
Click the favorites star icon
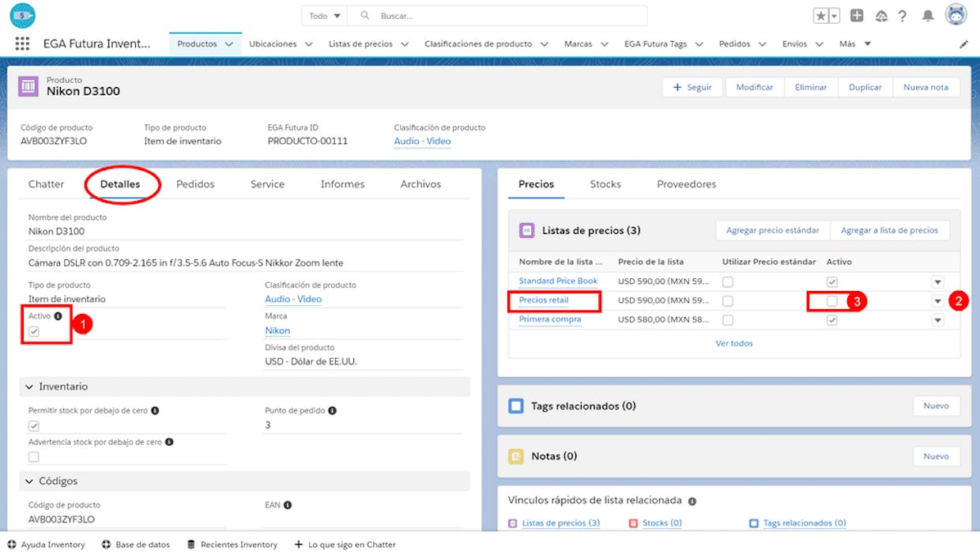pos(821,16)
